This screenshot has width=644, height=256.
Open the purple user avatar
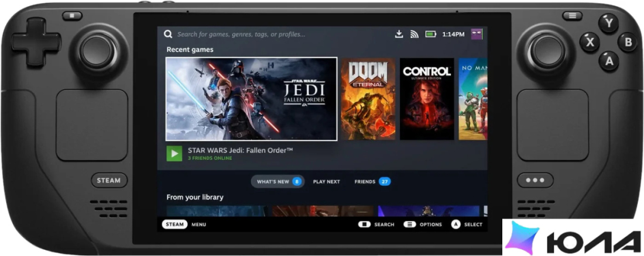coord(477,34)
